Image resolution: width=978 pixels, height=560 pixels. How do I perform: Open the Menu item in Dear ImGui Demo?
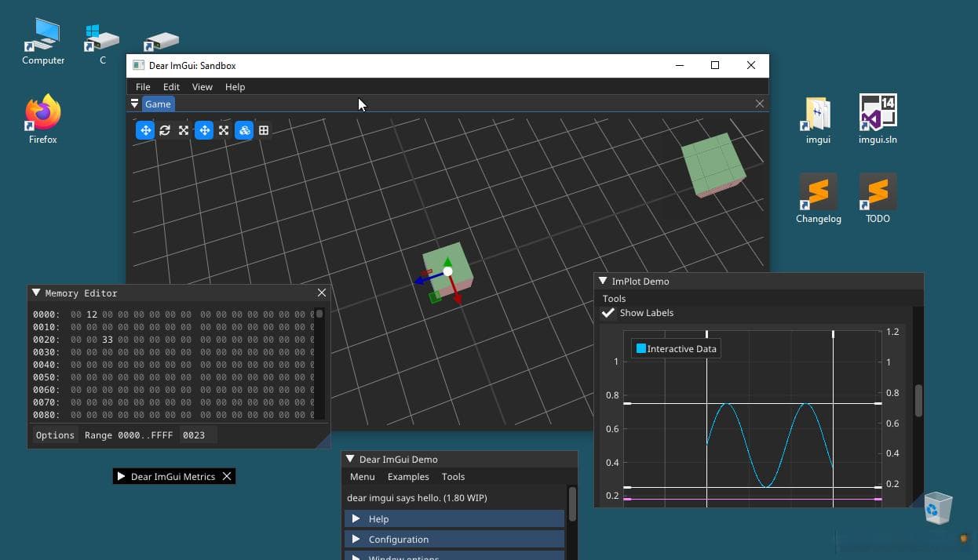point(362,476)
